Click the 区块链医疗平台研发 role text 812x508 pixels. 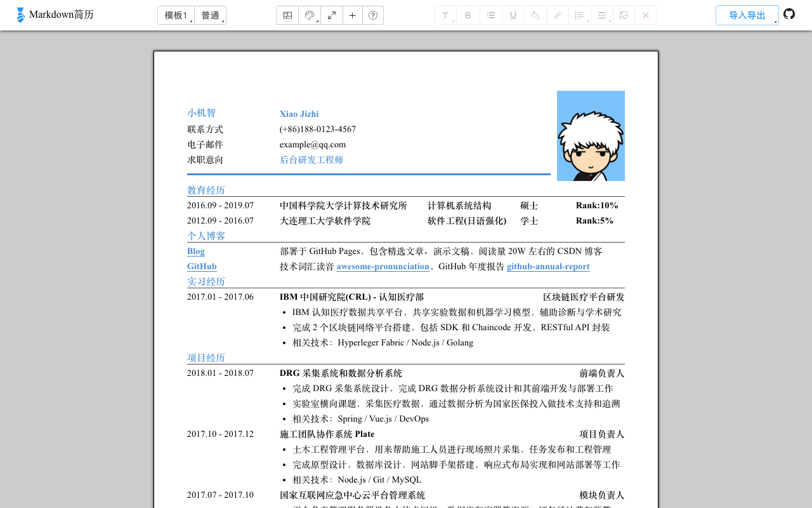[584, 297]
